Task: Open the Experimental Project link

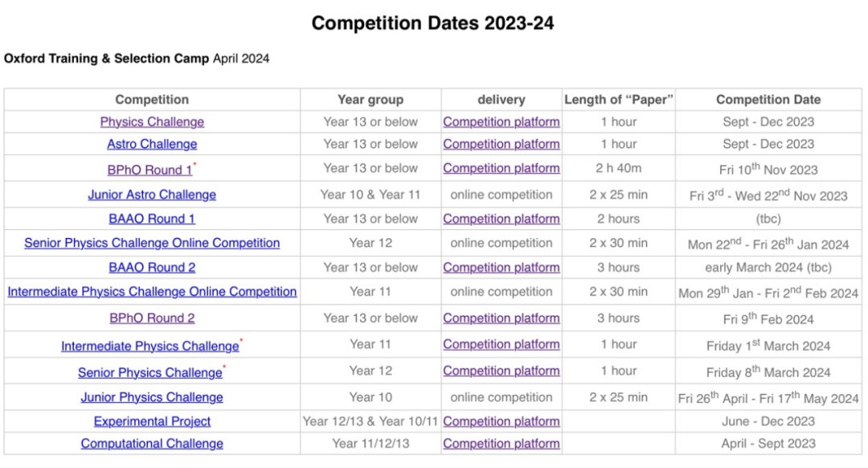Action: click(x=152, y=421)
